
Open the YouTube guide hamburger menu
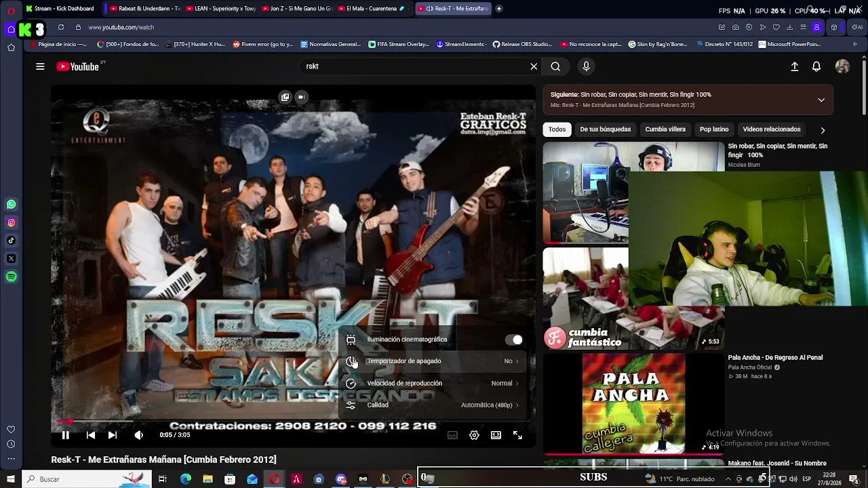(x=40, y=66)
